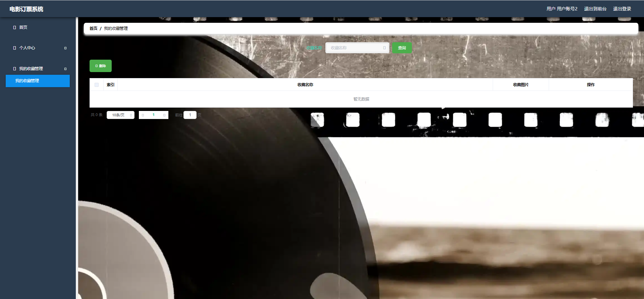Click the next page arrow
644x299 pixels.
click(164, 115)
